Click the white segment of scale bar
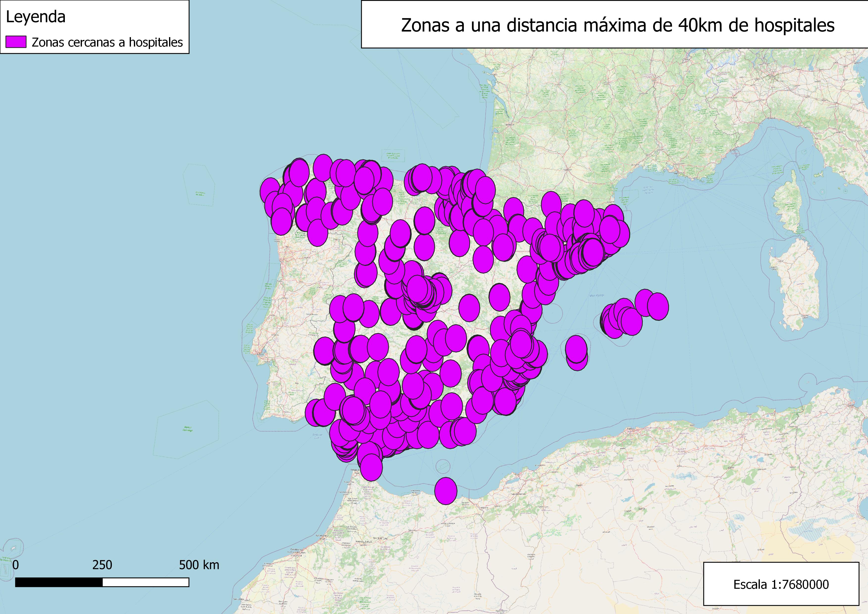 [146, 583]
